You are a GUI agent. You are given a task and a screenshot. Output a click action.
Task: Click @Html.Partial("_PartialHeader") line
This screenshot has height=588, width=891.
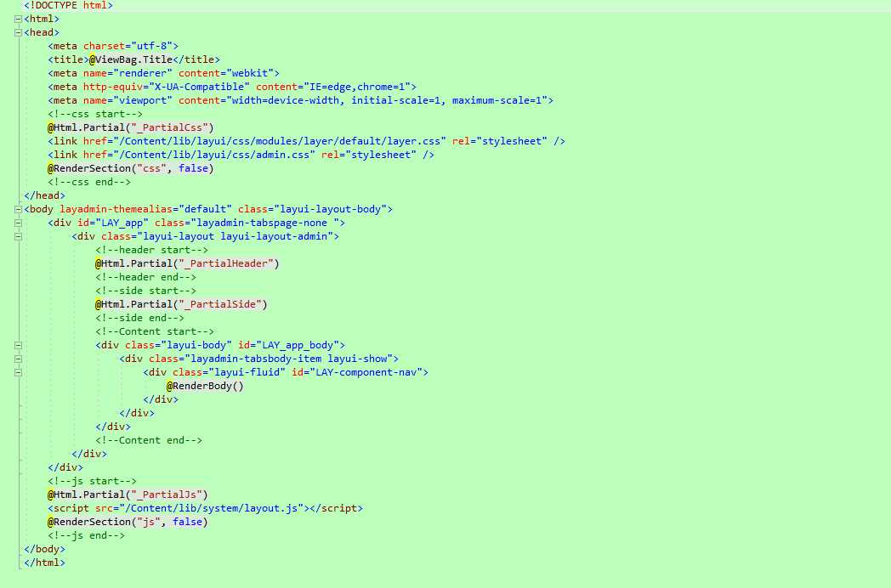pos(187,263)
